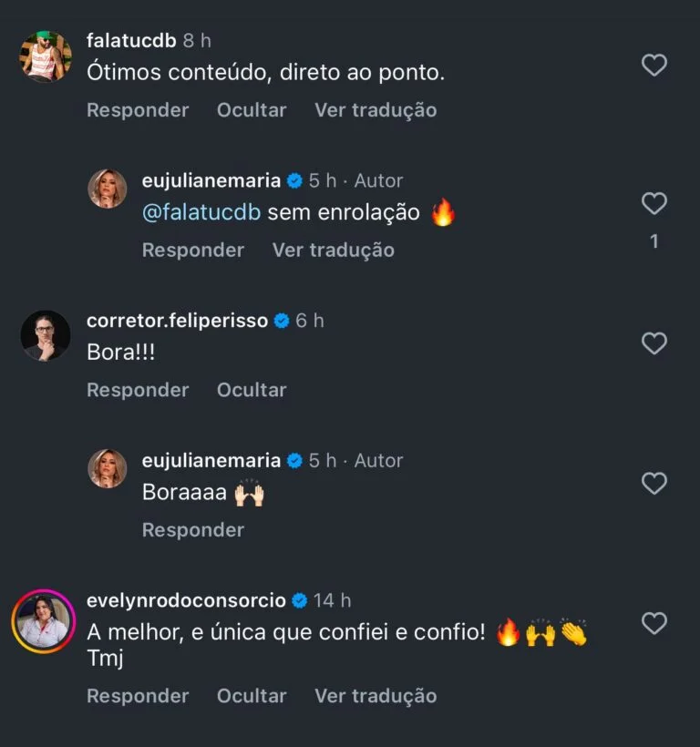Open corretor.feliperisso's avatar

click(46, 335)
